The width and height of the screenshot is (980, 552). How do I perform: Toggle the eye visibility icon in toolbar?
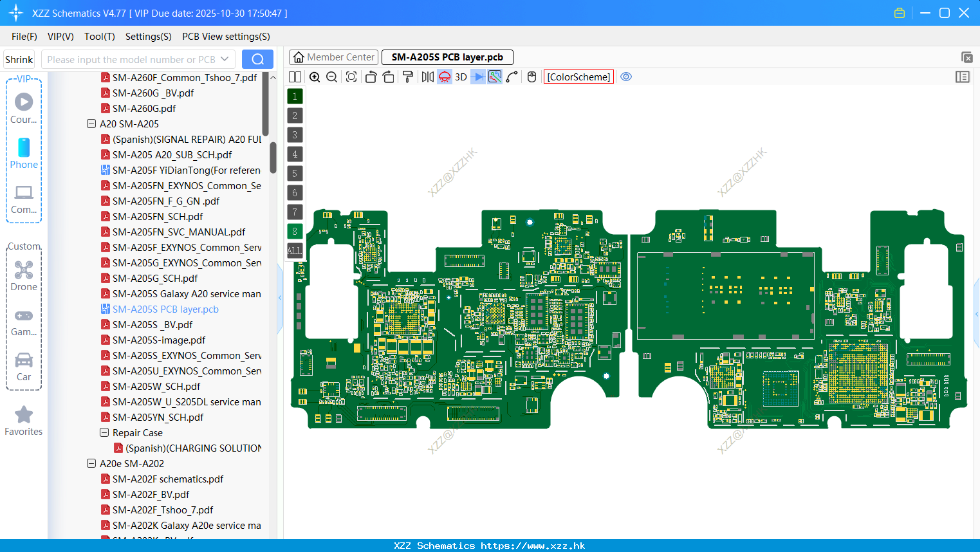click(626, 77)
